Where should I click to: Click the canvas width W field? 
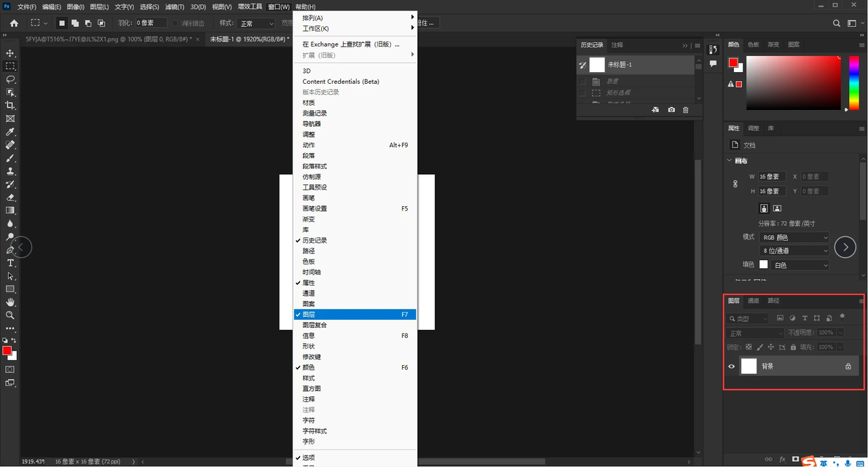[x=772, y=177]
